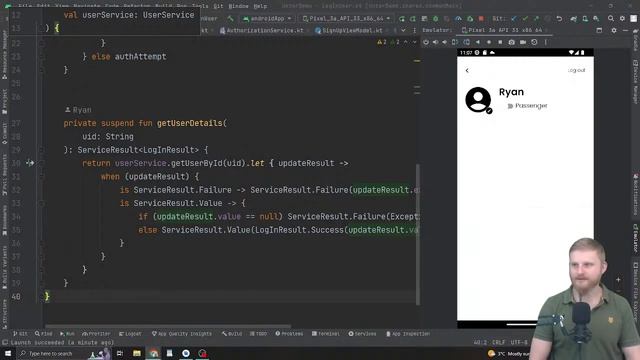Click the Make Project hammer icon
This screenshot has width=640, height=360.
pyautogui.click(x=230, y=18)
